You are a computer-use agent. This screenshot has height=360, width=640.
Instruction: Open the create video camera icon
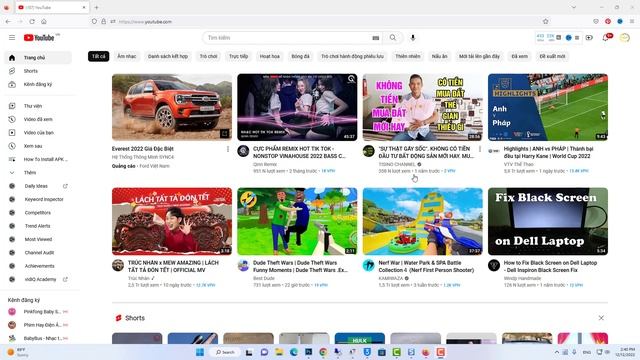[x=589, y=38]
